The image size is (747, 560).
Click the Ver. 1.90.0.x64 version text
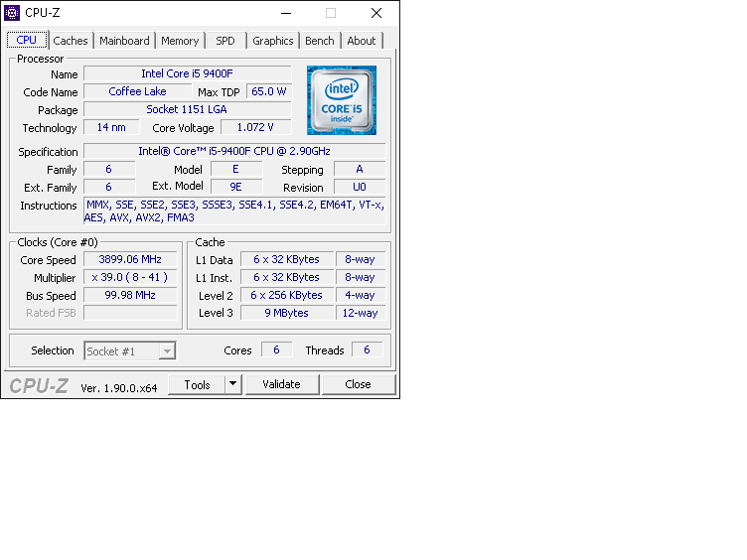[x=118, y=388]
